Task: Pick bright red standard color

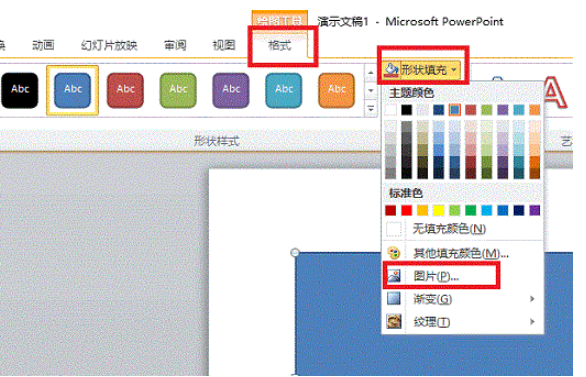Action: 407,210
